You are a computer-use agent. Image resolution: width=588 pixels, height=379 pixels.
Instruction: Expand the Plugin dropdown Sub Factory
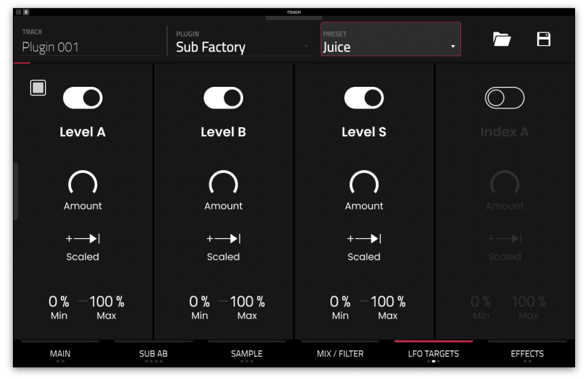point(242,47)
